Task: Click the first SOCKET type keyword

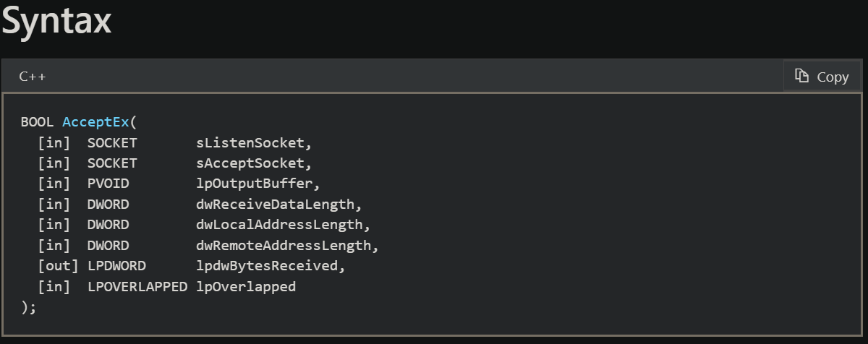Action: point(112,142)
